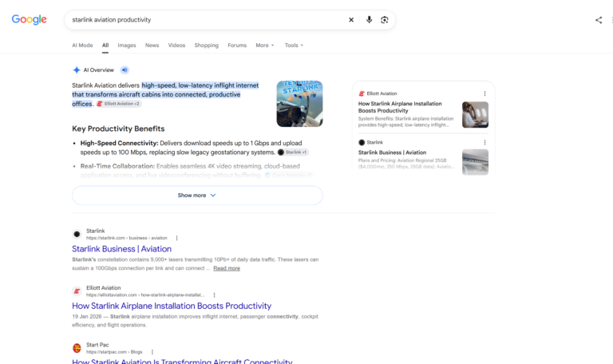Expand the More dropdown
This screenshot has height=364, width=613.
pyautogui.click(x=265, y=45)
